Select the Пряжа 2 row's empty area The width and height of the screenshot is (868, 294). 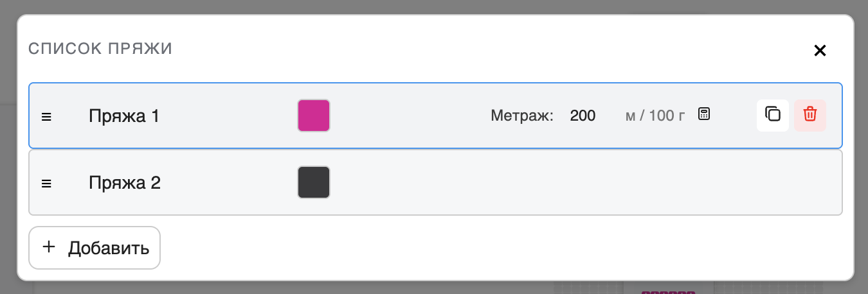579,183
